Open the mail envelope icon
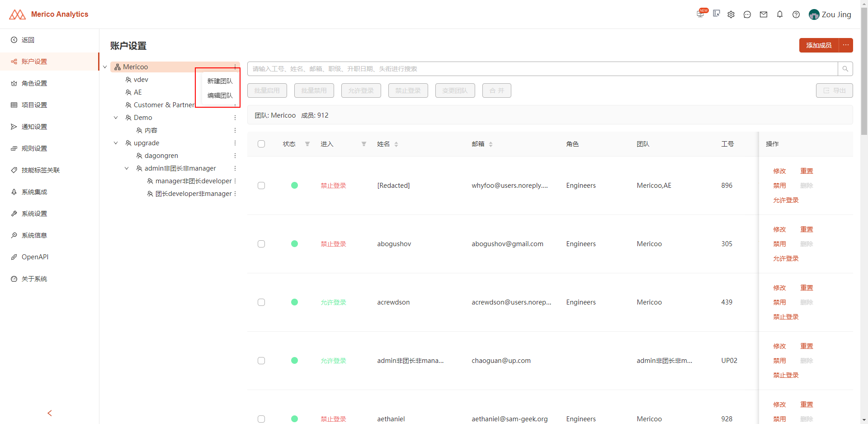 tap(764, 14)
